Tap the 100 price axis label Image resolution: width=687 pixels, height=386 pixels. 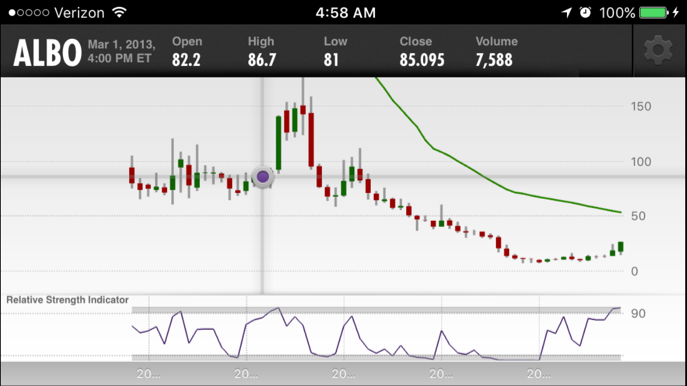pos(641,162)
